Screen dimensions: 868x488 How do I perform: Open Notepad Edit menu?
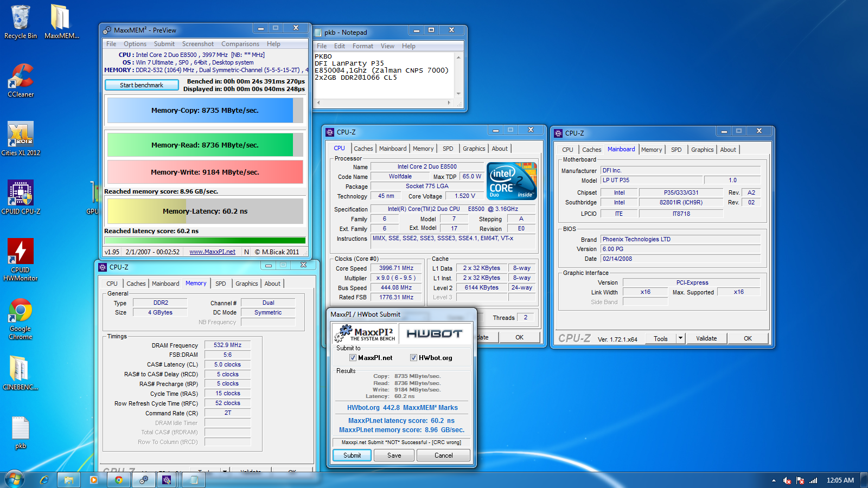340,46
